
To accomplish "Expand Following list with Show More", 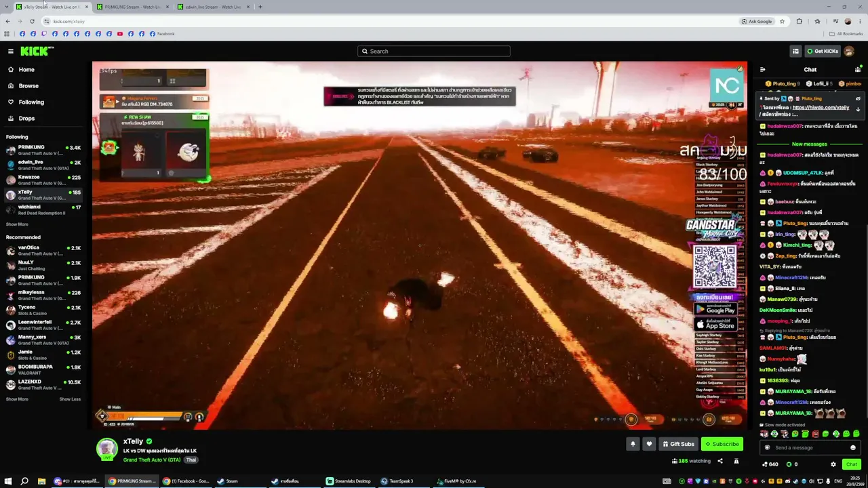I will (x=17, y=224).
